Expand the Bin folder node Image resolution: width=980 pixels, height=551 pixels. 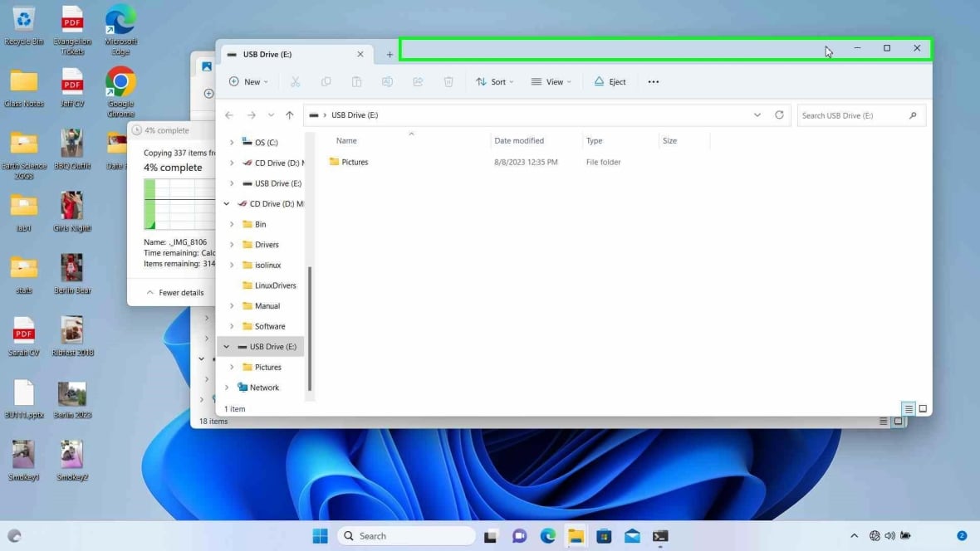[x=231, y=224]
